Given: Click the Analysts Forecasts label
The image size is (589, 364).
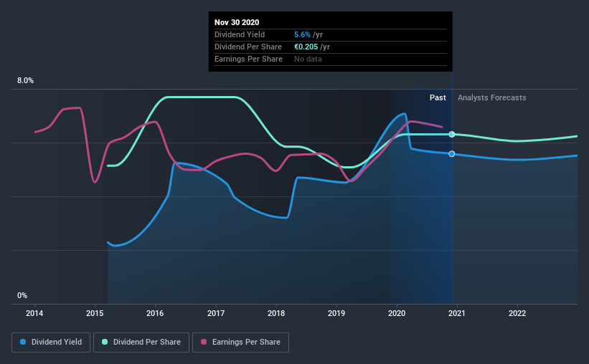Looking at the screenshot, I should pyautogui.click(x=491, y=97).
